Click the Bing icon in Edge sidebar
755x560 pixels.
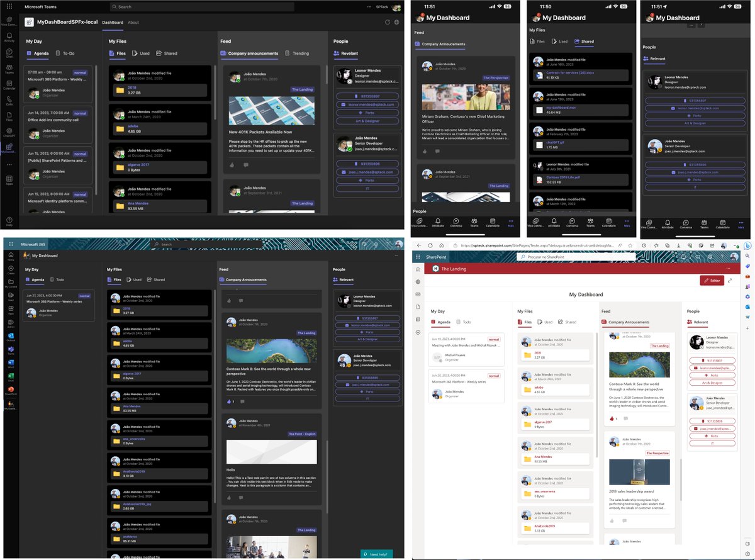(748, 245)
